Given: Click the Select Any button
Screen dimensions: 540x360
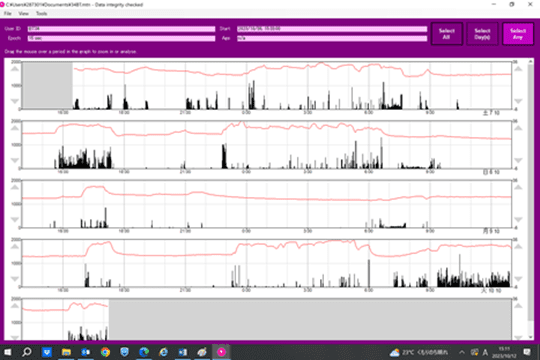Looking at the screenshot, I should [518, 34].
